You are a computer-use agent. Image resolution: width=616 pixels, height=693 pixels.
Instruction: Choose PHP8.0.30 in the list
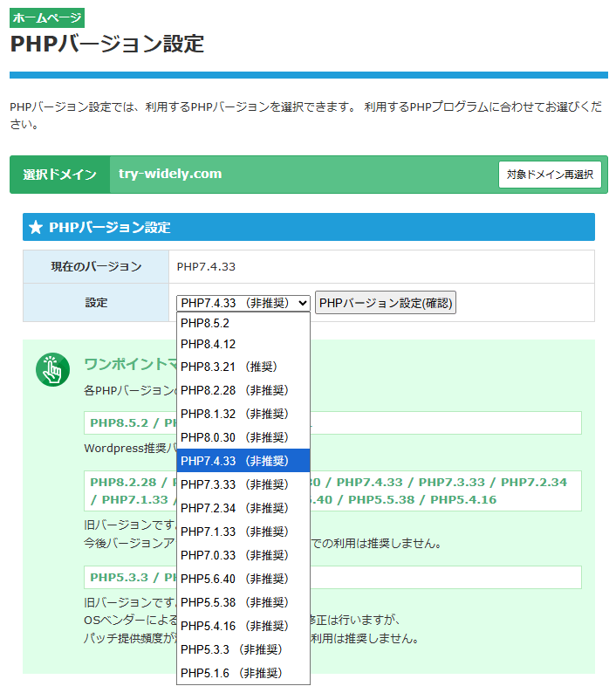243,437
